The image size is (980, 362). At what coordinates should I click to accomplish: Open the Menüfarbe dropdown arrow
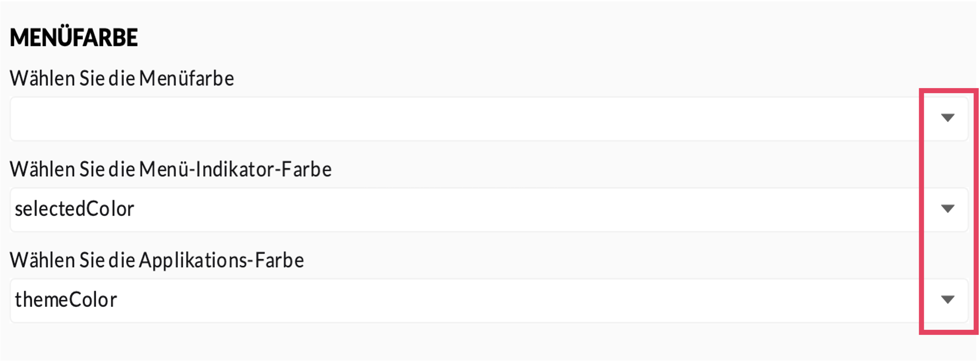click(x=947, y=118)
